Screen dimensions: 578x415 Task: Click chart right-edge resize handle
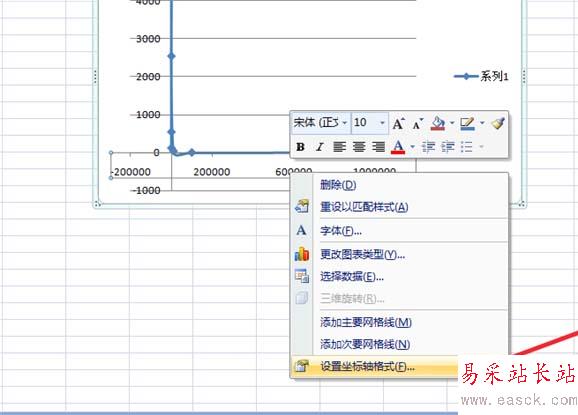tap(523, 77)
